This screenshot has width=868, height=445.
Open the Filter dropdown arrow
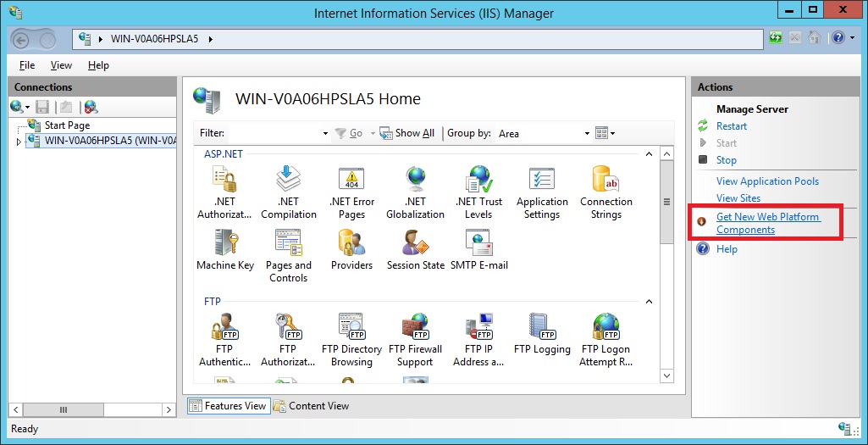click(325, 134)
